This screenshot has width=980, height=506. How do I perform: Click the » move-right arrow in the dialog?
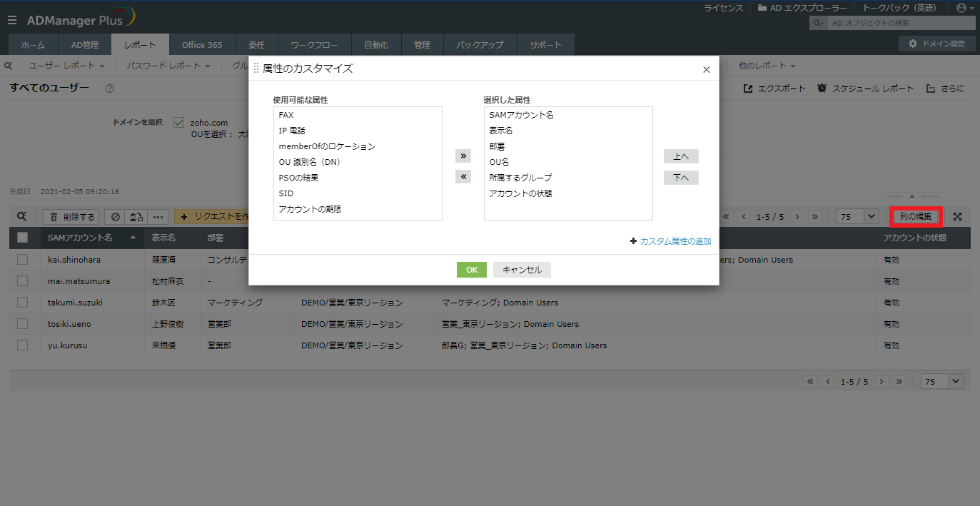(x=463, y=156)
